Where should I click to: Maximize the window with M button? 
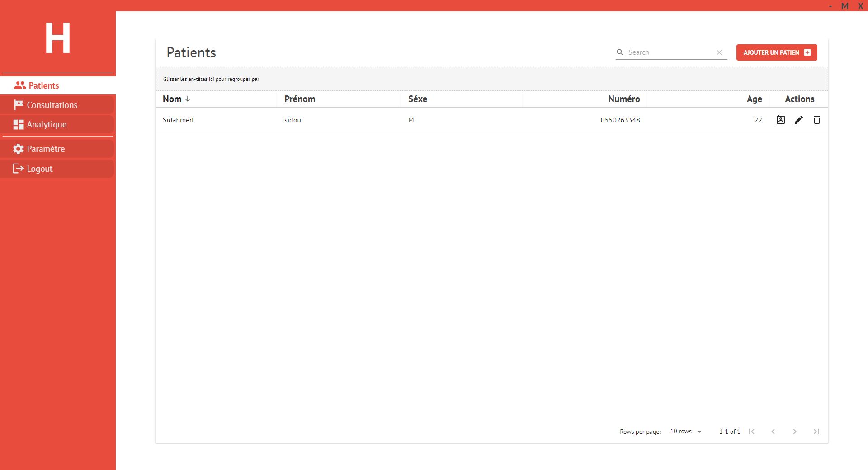844,6
